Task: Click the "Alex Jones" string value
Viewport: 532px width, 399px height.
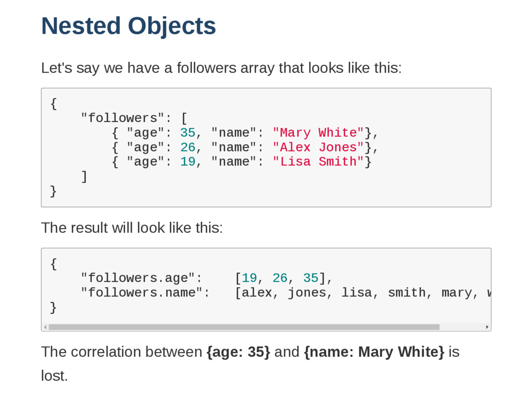Action: point(318,147)
